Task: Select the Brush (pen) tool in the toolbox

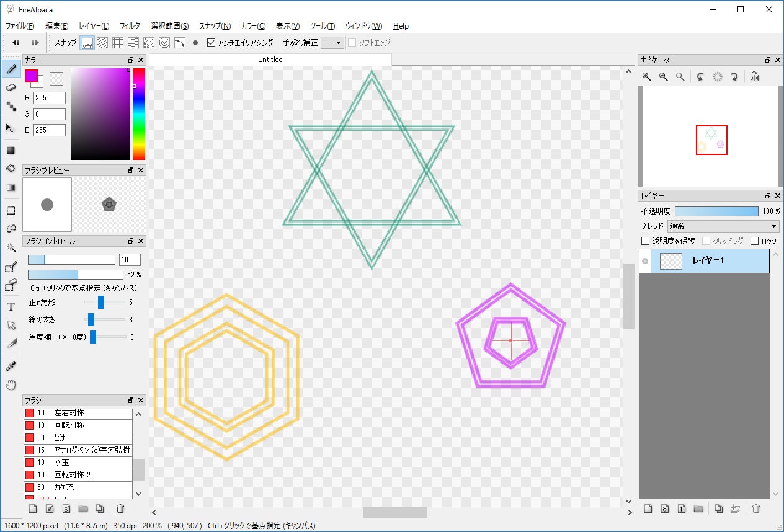Action: pos(11,69)
